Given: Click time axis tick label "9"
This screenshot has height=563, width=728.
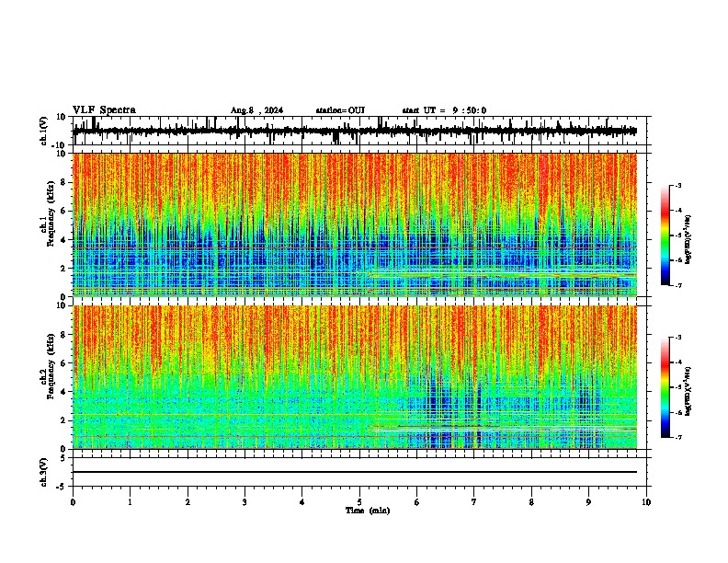Looking at the screenshot, I should click(588, 502).
